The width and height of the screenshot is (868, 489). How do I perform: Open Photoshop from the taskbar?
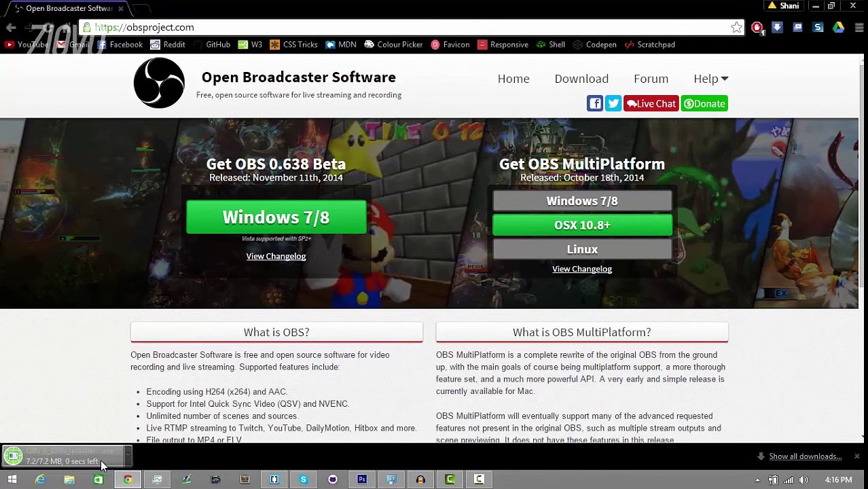pyautogui.click(x=362, y=479)
